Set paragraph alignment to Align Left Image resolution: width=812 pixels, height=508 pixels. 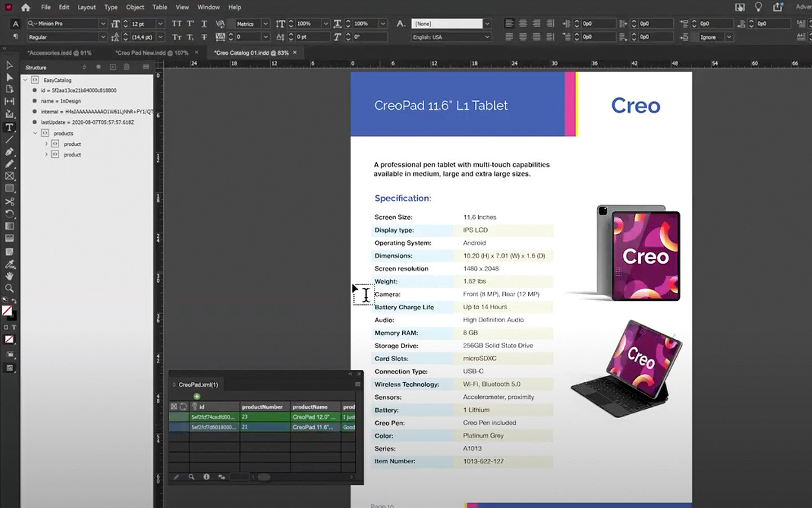[509, 24]
